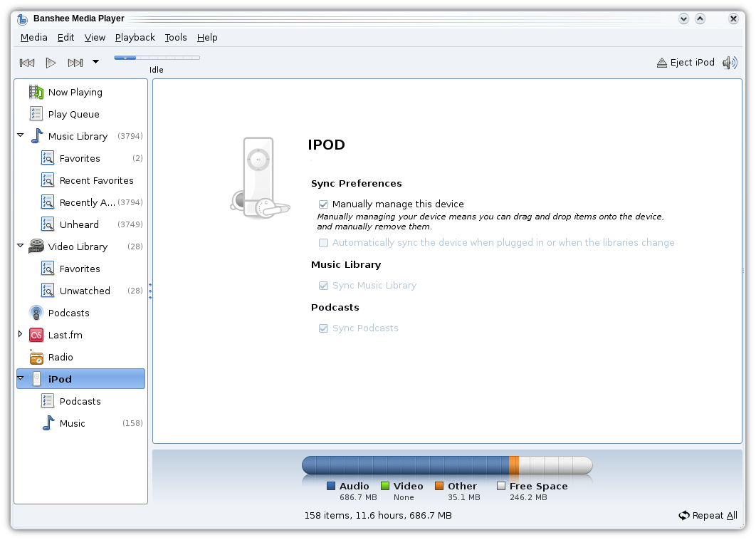The image size is (756, 540).
Task: Select the top-level Podcasts source icon
Action: pyautogui.click(x=36, y=313)
